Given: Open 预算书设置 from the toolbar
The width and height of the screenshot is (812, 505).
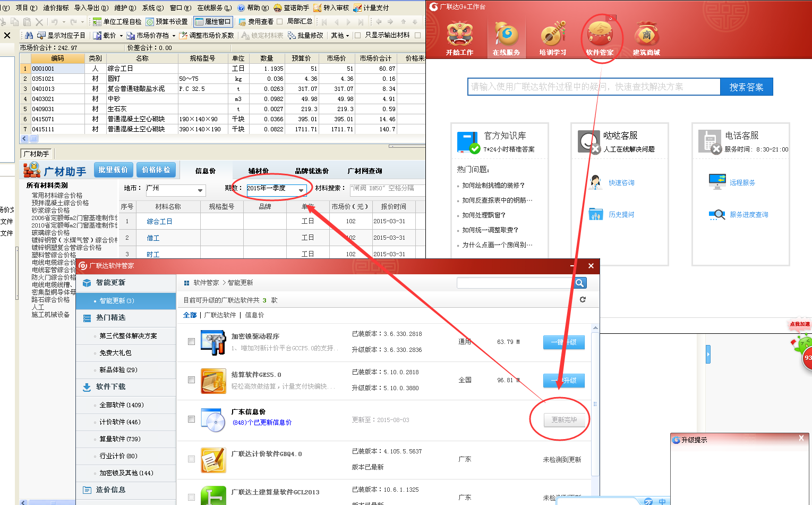Looking at the screenshot, I should [167, 22].
